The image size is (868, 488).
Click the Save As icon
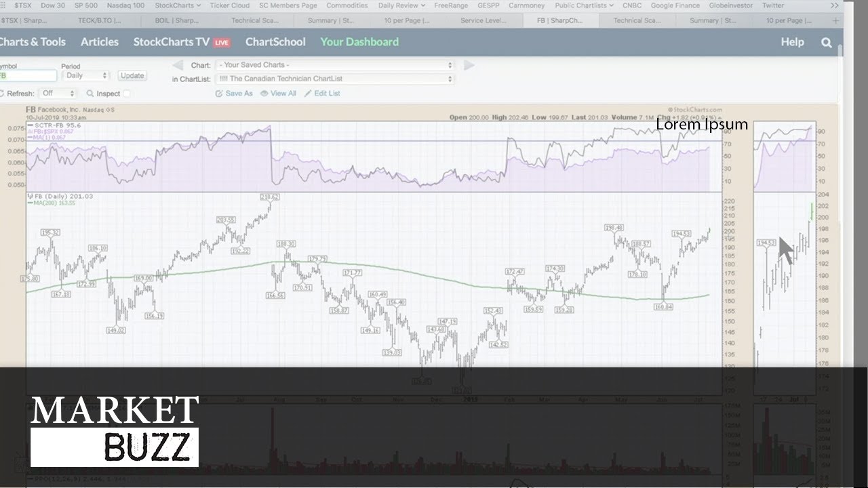[x=220, y=94]
